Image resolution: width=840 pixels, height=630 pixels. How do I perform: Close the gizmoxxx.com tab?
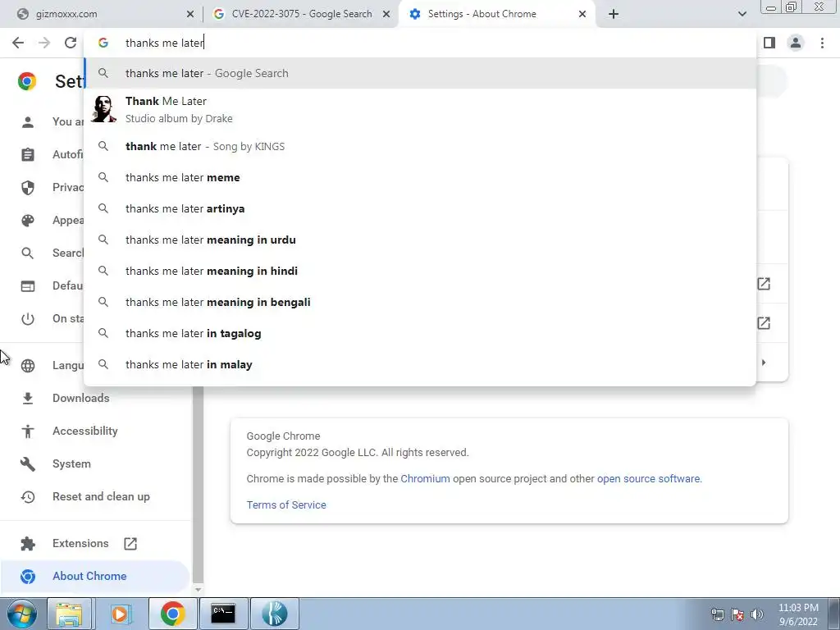190,14
